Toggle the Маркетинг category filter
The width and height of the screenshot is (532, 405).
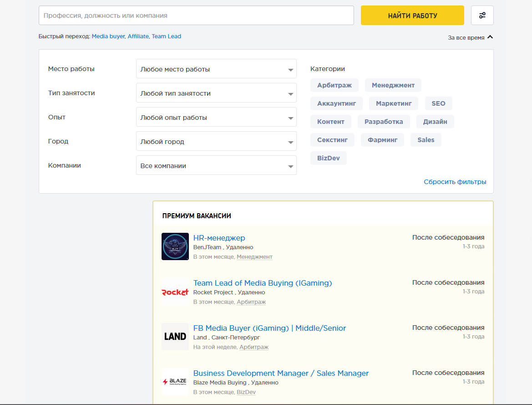(394, 103)
